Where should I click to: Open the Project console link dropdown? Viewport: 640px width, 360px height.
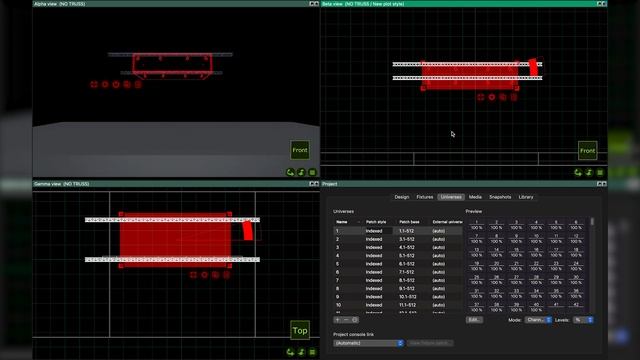(x=369, y=343)
